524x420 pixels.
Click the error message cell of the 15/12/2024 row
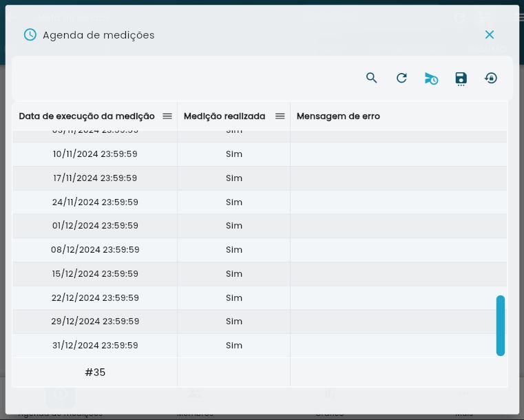(x=399, y=274)
